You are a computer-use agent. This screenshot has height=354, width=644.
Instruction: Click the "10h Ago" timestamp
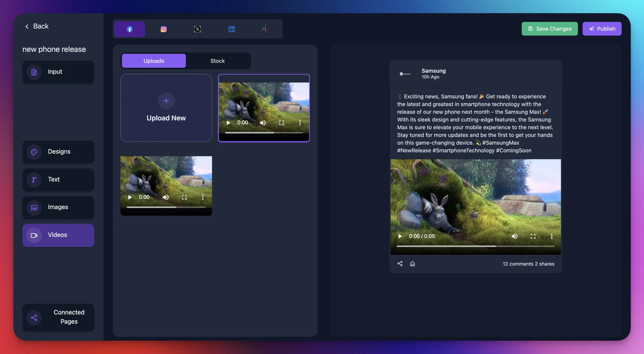coord(430,77)
